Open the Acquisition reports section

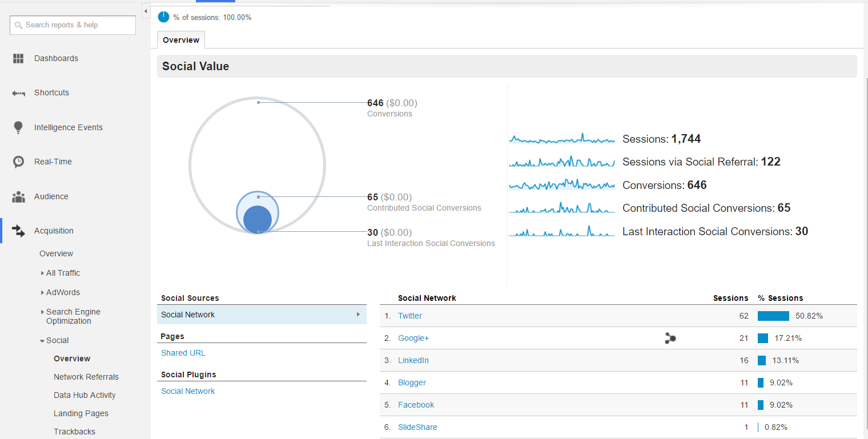coord(54,231)
